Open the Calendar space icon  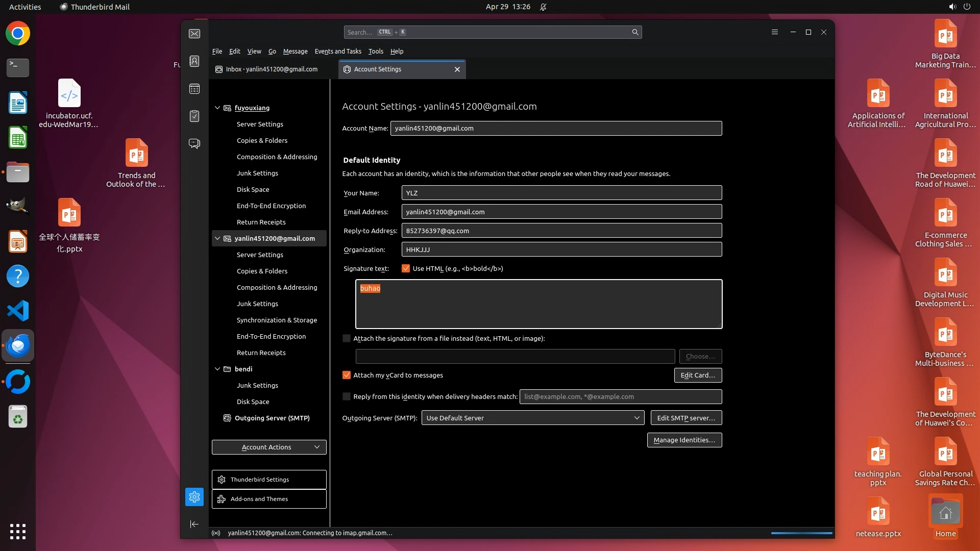194,89
